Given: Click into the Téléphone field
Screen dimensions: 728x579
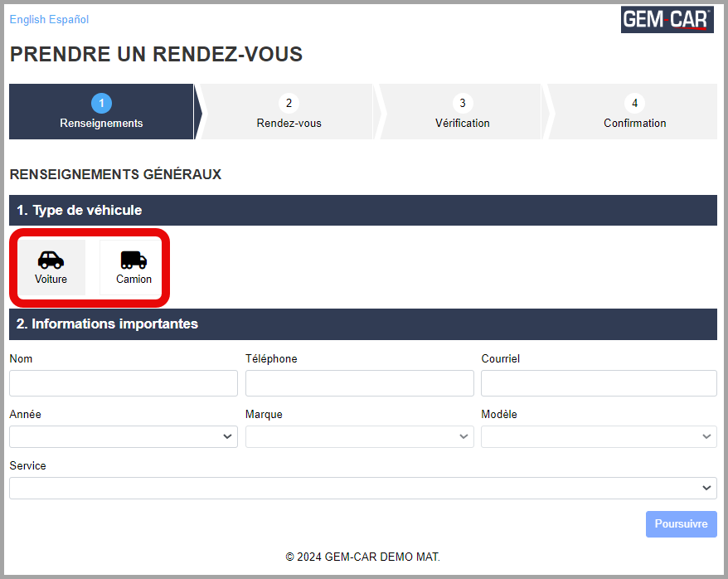Looking at the screenshot, I should pyautogui.click(x=359, y=383).
